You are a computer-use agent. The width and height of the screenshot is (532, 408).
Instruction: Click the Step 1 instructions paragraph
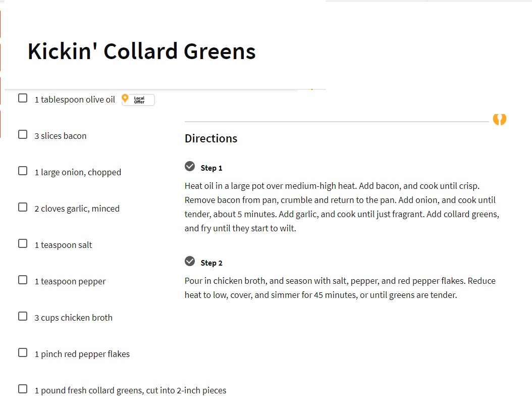point(342,207)
